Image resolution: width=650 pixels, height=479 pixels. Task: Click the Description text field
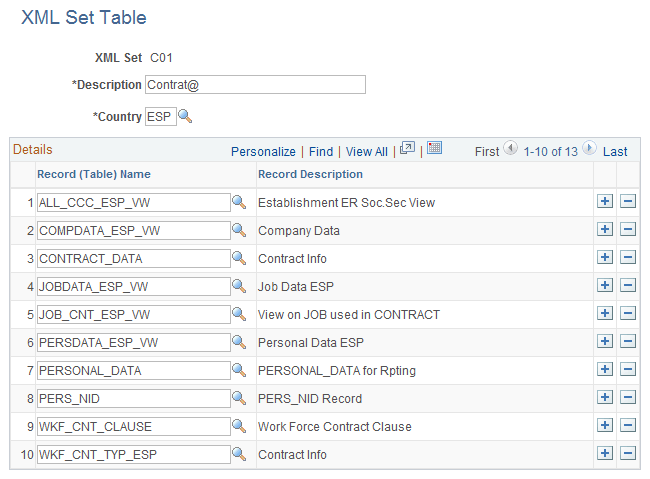(255, 85)
